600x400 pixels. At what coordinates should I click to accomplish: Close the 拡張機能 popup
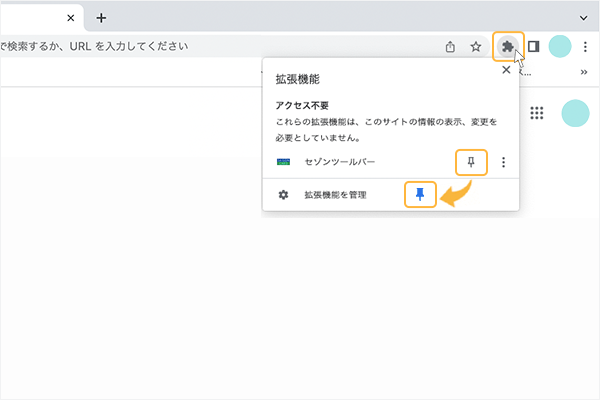(505, 71)
